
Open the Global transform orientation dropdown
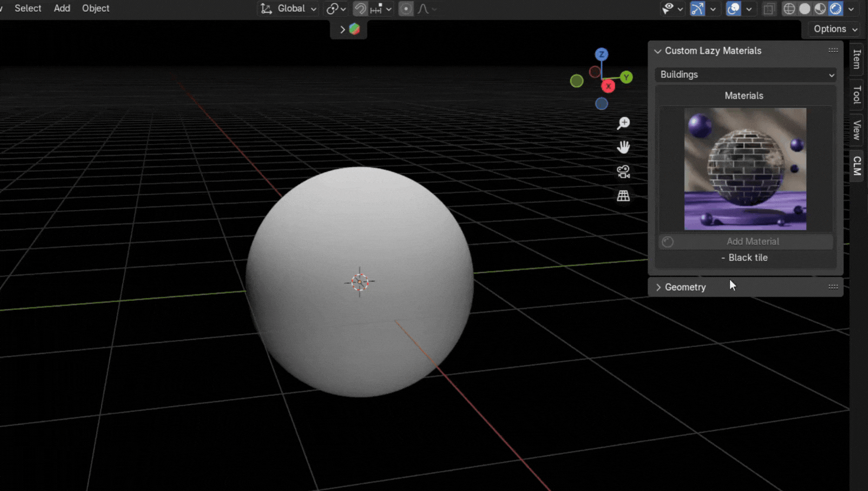[x=291, y=9]
